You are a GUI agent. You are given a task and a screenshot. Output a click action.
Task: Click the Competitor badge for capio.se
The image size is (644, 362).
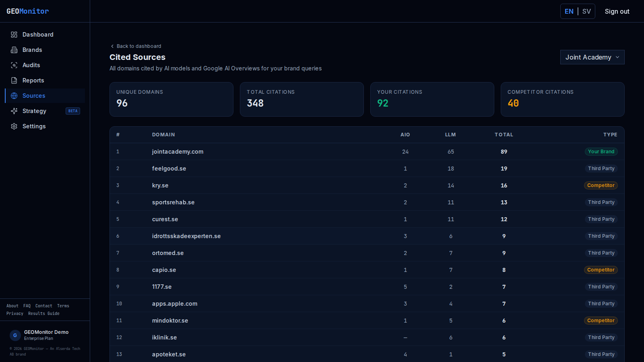coord(601,270)
